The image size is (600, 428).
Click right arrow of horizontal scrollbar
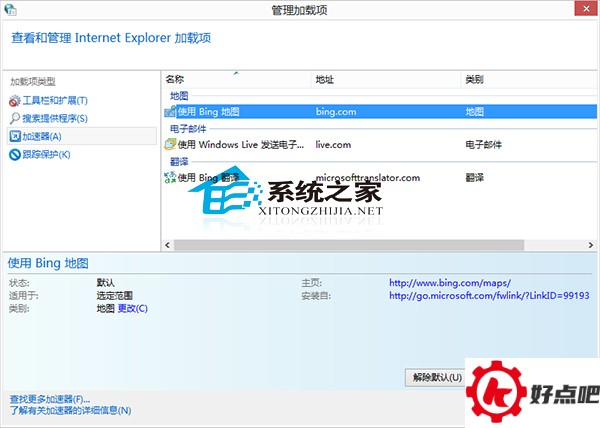591,245
